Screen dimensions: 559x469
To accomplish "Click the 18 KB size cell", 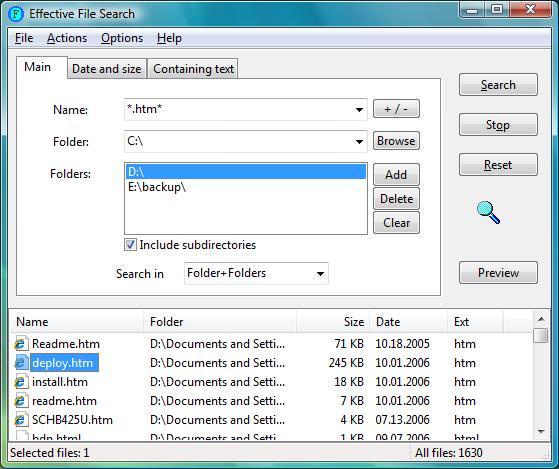I will [349, 382].
